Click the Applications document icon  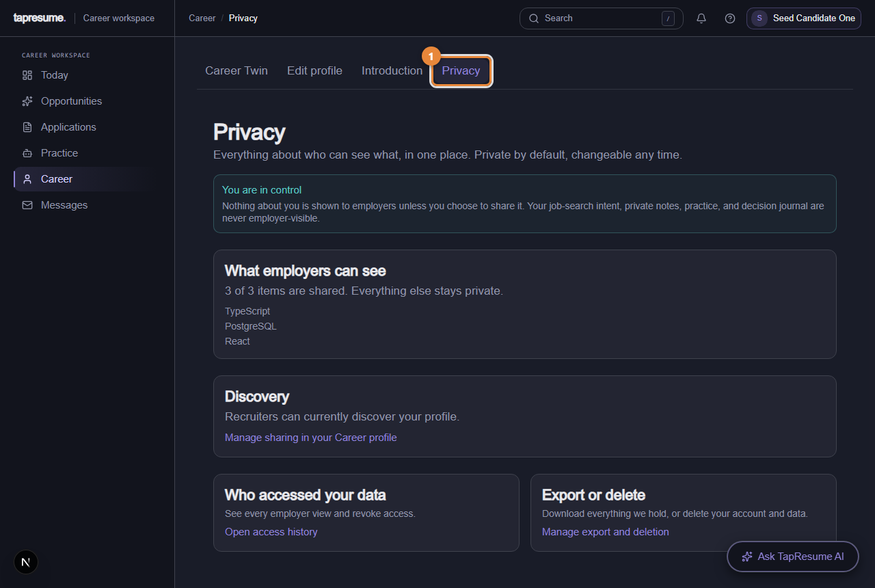(x=27, y=127)
